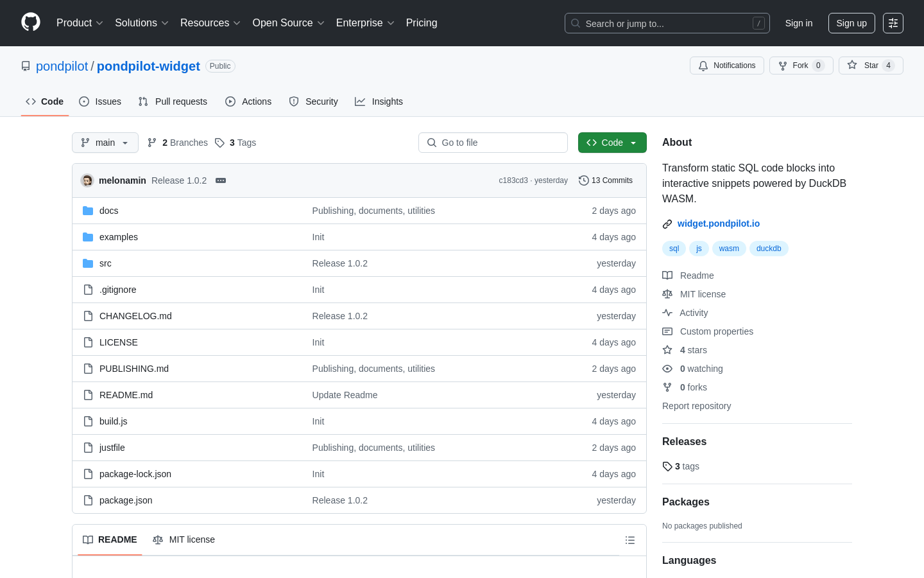This screenshot has height=578, width=924.
Task: Click the tag icon under Releases
Action: point(667,466)
